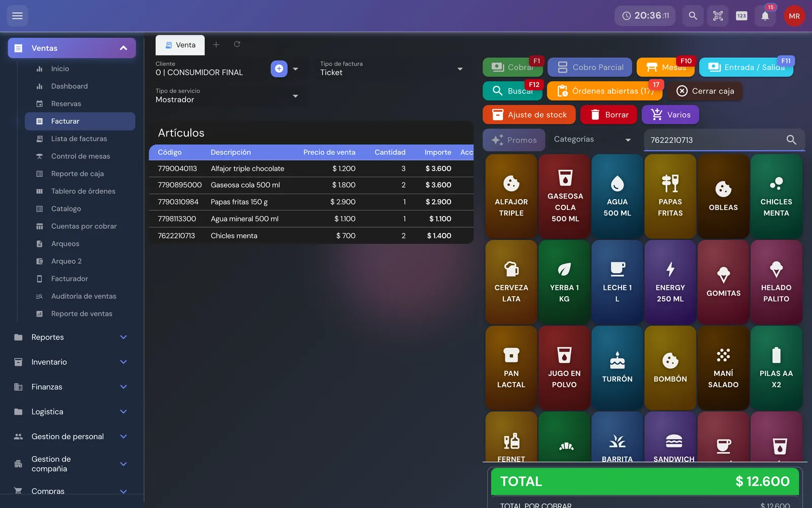Expand the Reportes section
The width and height of the screenshot is (812, 508).
(x=72, y=337)
